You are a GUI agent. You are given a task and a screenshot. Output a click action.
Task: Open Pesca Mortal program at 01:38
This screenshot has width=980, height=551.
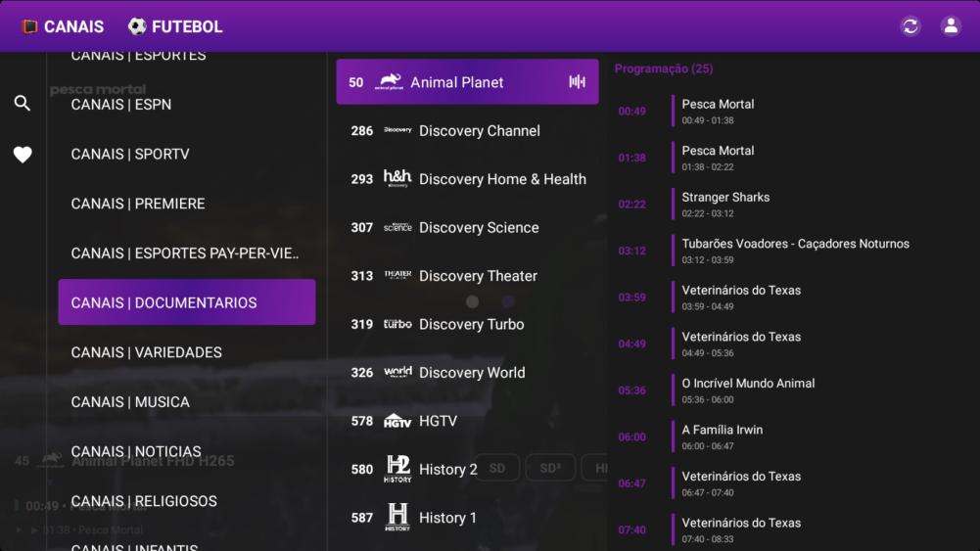coord(792,158)
